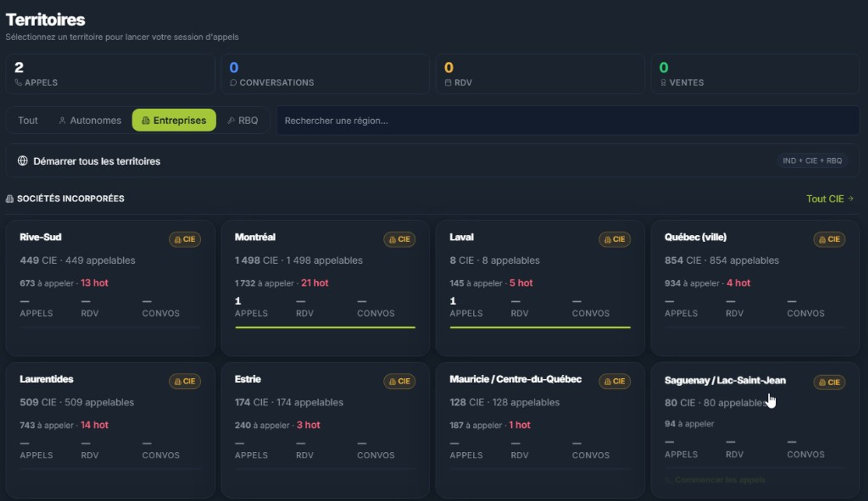Viewport: 868px width, 501px height.
Task: Select the Tout filter tab
Action: pos(28,120)
